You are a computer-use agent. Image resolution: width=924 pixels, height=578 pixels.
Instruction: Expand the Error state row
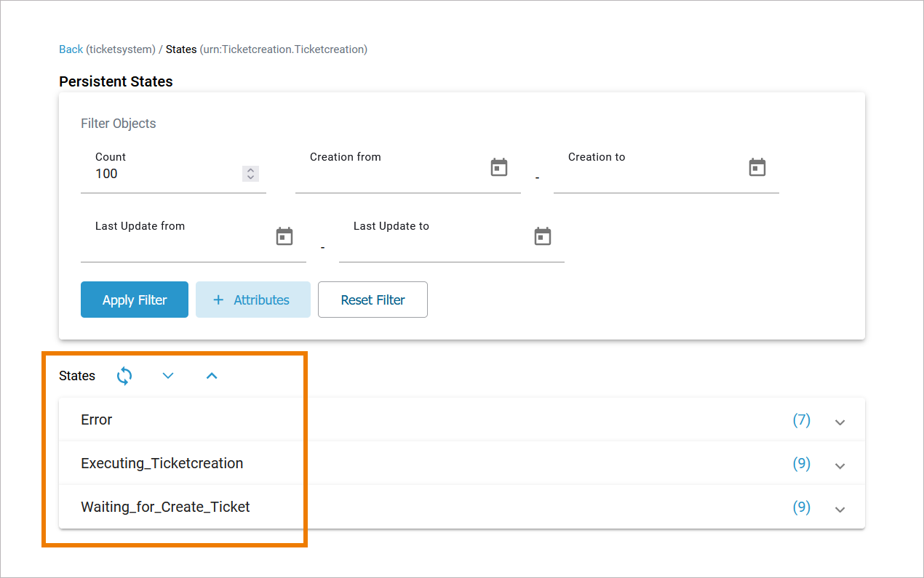[840, 422]
